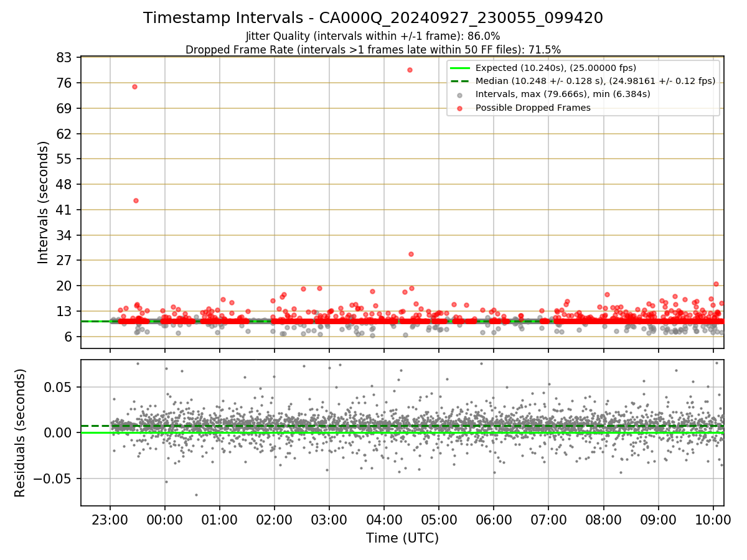Viewport: 747px width, 560px height.
Task: Click the 'Time (UTC)' x-axis label
Action: [402, 538]
